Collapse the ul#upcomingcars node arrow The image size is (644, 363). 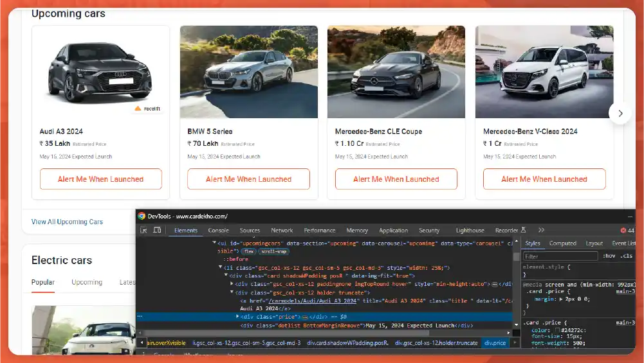click(214, 243)
